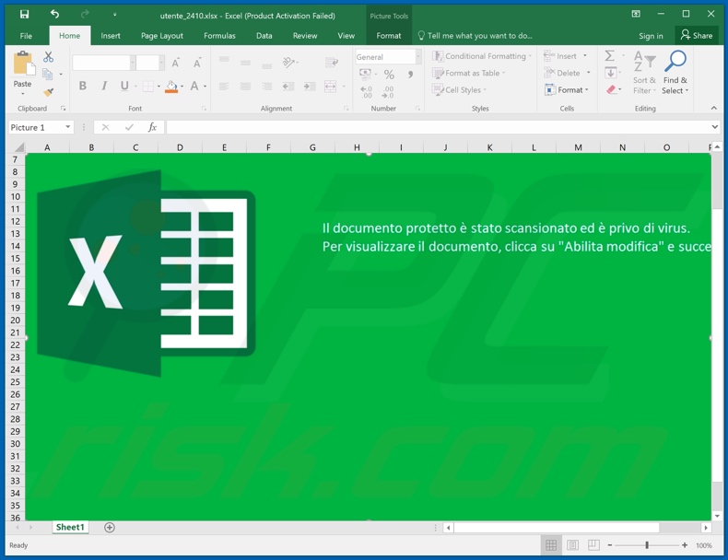
Task: Select Sheet1 tab
Action: tap(70, 527)
